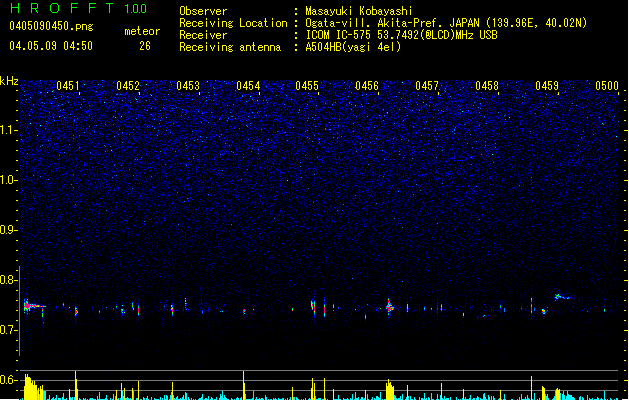Select the file name 0405090450.png

point(51,26)
